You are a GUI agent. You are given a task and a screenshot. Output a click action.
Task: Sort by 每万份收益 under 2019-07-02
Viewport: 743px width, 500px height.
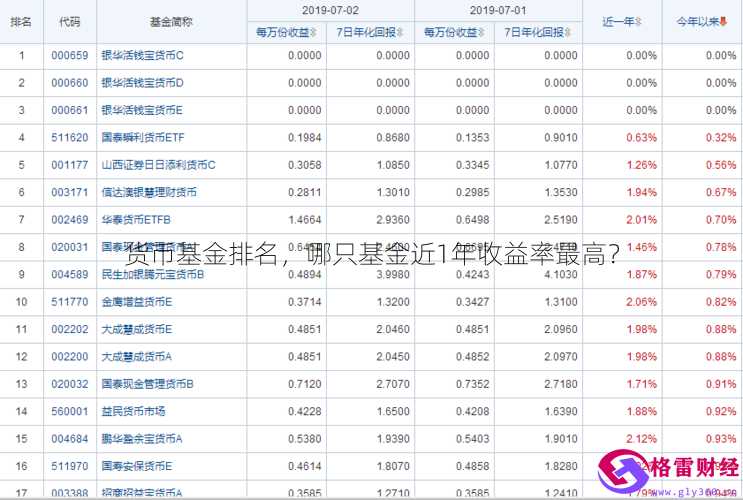[x=286, y=32]
